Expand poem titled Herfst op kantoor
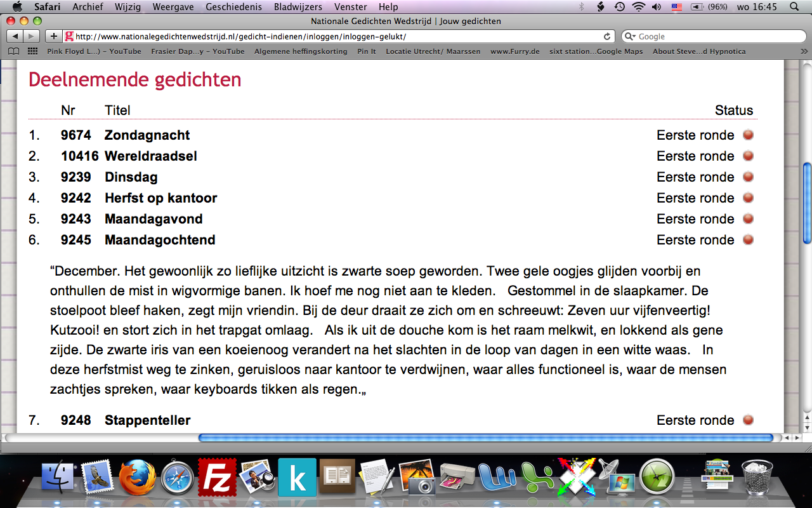Image resolution: width=812 pixels, height=508 pixels. pos(160,198)
